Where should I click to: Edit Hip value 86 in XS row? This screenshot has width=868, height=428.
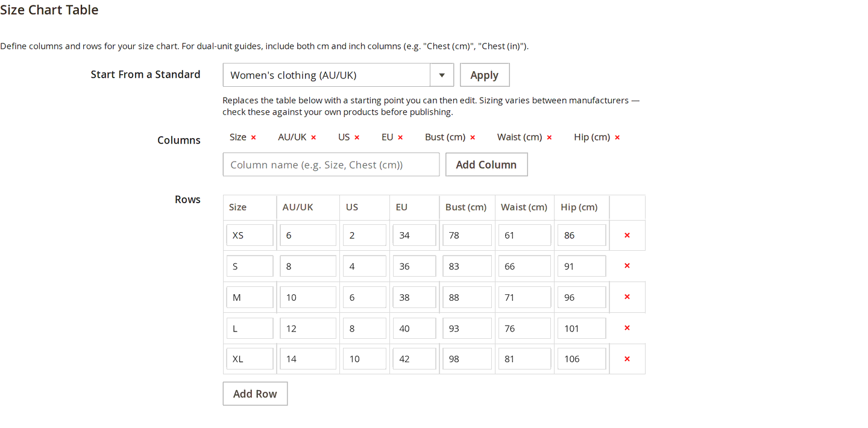[582, 235]
